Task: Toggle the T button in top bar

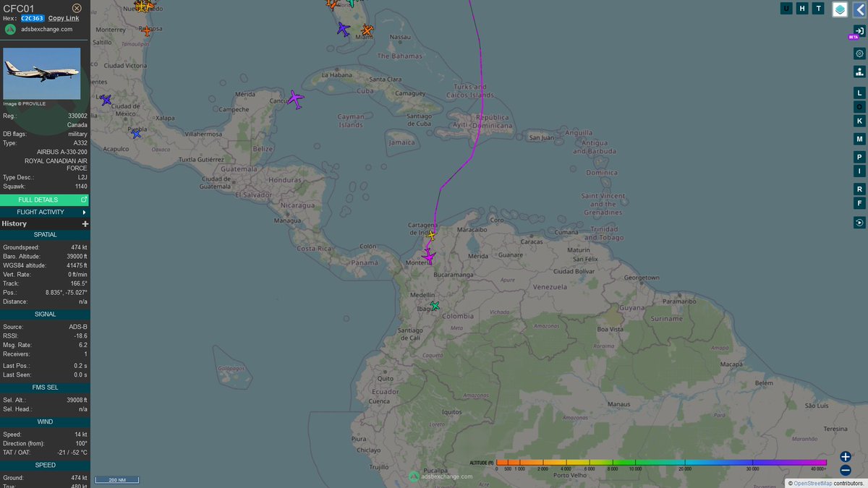Action: [x=818, y=9]
